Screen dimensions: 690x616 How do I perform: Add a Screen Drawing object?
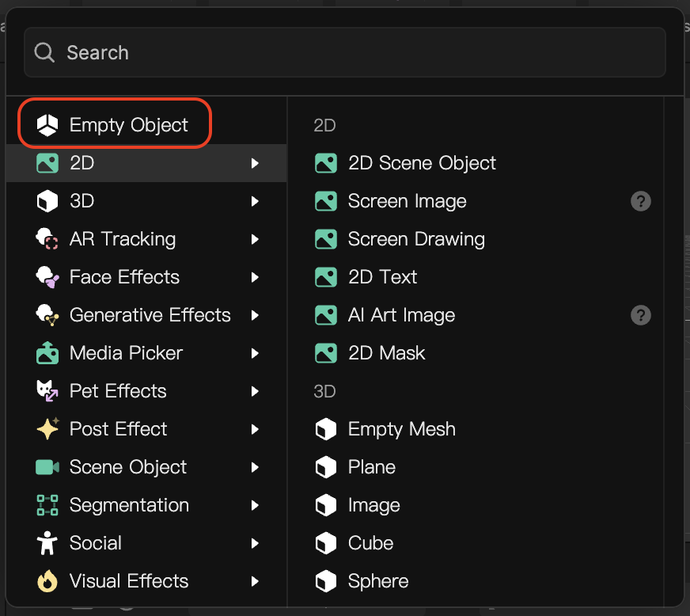click(x=476, y=239)
